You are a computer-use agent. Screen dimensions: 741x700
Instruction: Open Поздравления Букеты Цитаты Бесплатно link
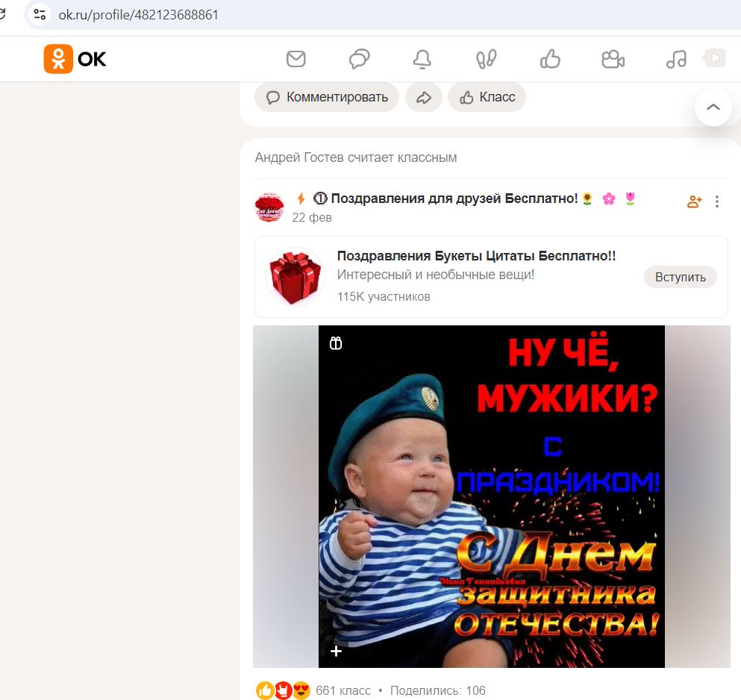476,256
